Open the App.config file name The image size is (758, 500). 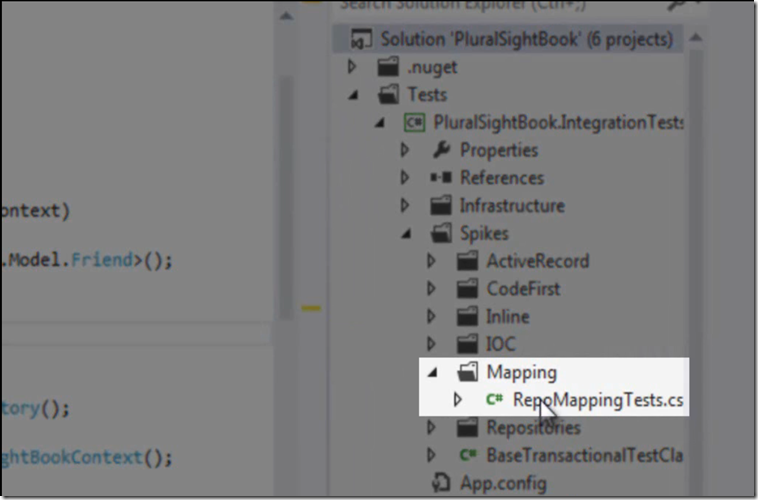(x=503, y=483)
